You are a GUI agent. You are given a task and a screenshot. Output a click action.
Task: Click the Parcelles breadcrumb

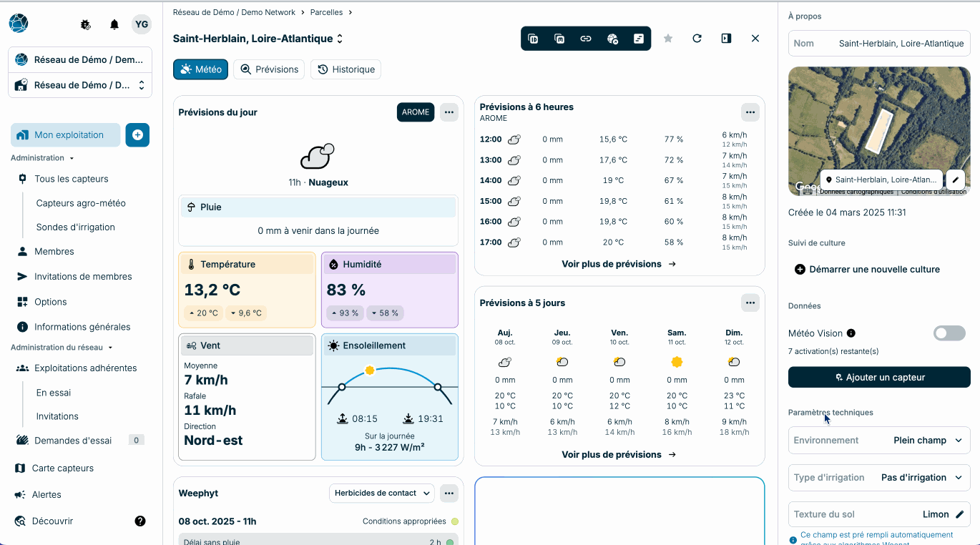pyautogui.click(x=326, y=12)
